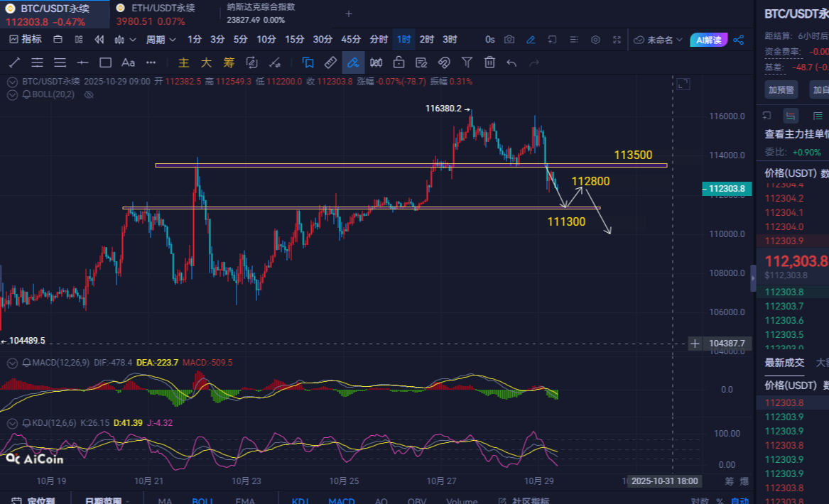Take a chart screenshot with camera icon
The height and width of the screenshot is (504, 829).
tap(509, 40)
